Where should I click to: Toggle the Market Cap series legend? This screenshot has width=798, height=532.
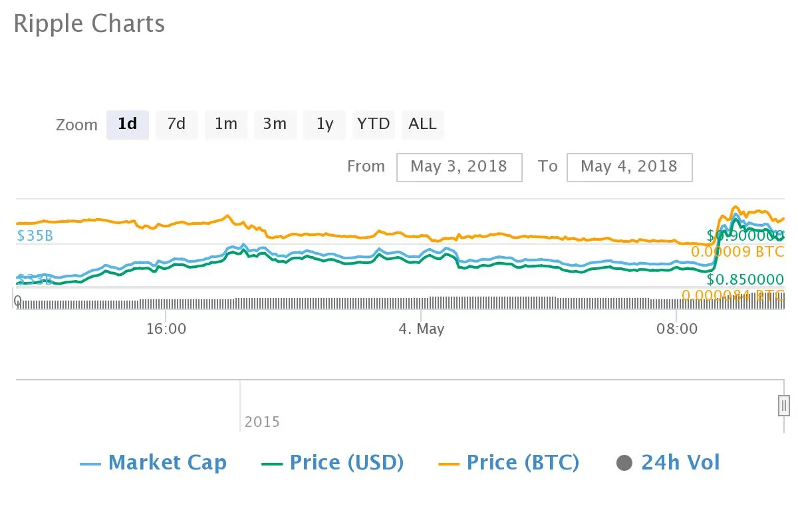(153, 462)
